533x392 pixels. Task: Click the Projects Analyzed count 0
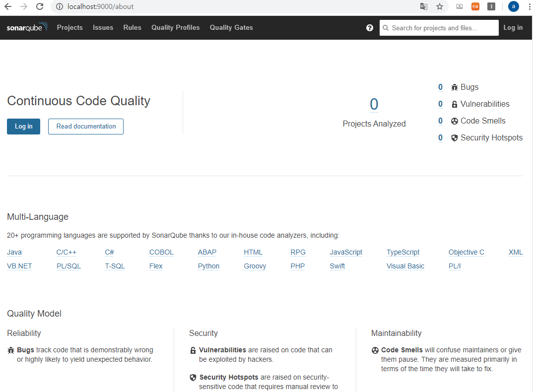[374, 104]
